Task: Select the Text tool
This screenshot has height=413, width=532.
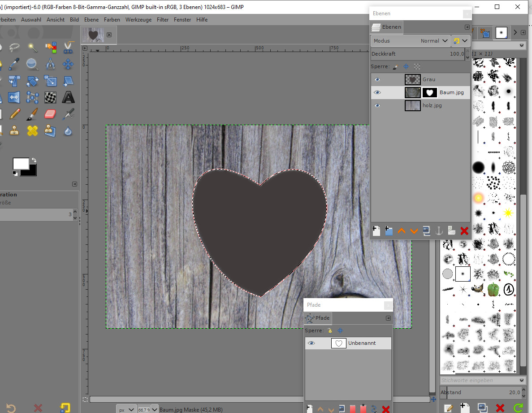Action: (68, 97)
